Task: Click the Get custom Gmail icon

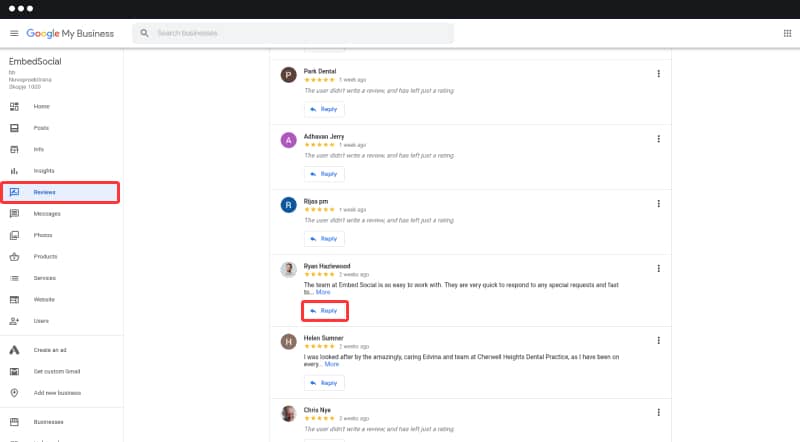Action: (x=14, y=372)
